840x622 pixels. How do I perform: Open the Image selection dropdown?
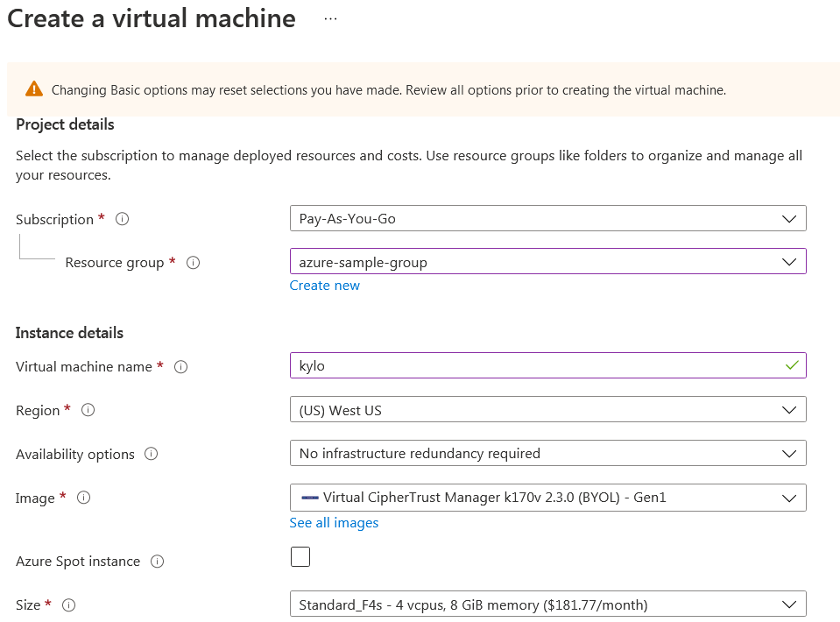pyautogui.click(x=547, y=498)
